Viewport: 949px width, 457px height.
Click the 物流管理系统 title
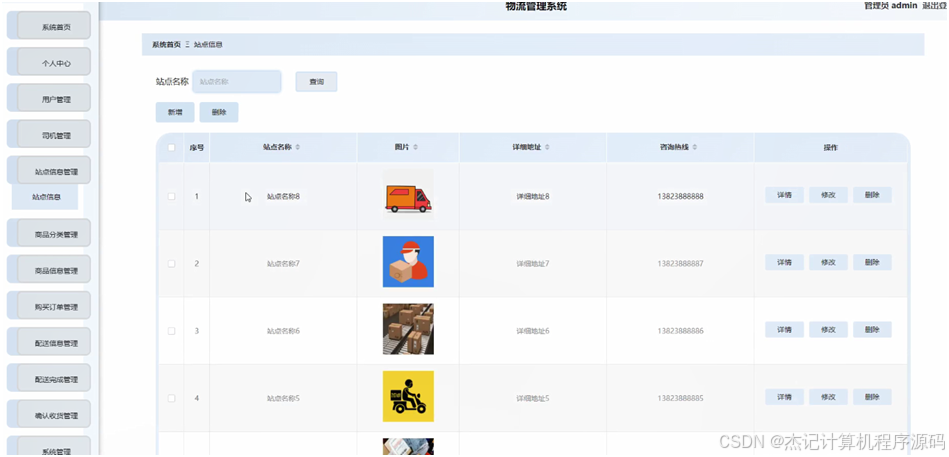[536, 7]
